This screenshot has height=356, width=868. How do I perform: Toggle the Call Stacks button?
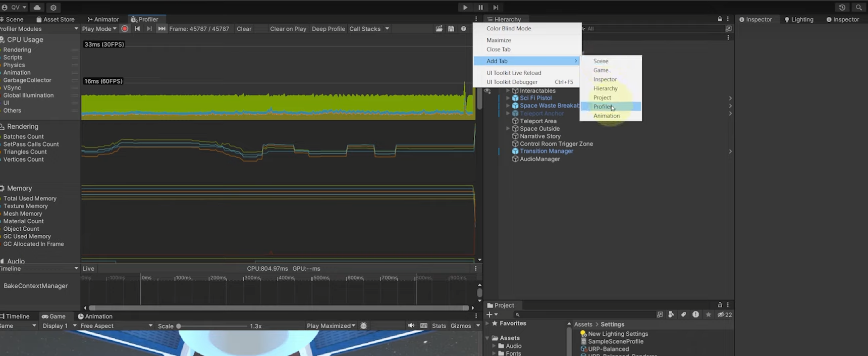365,29
